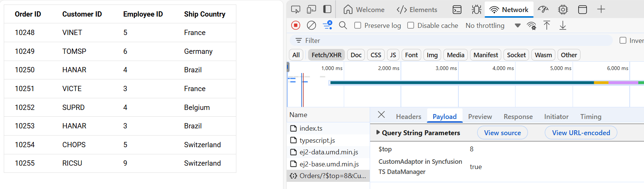Click the Name column header
Image resolution: width=644 pixels, height=189 pixels.
click(x=328, y=115)
